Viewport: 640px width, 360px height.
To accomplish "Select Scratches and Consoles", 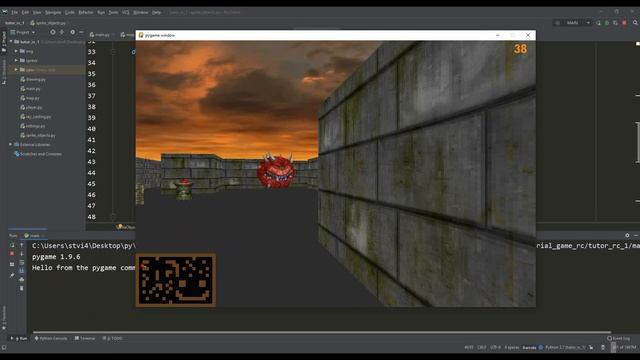I will tap(38, 154).
